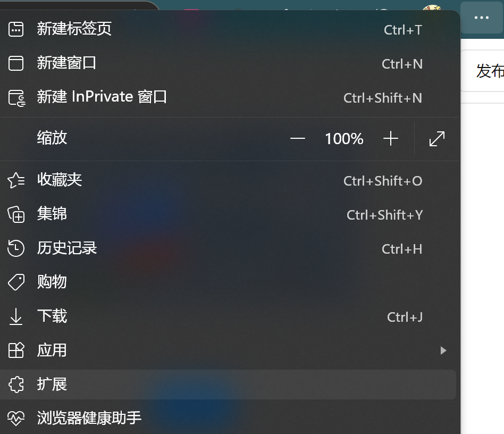Click the heartbeat icon for 浏览器健康助手
Screen dimensions: 504x434
[16, 419]
